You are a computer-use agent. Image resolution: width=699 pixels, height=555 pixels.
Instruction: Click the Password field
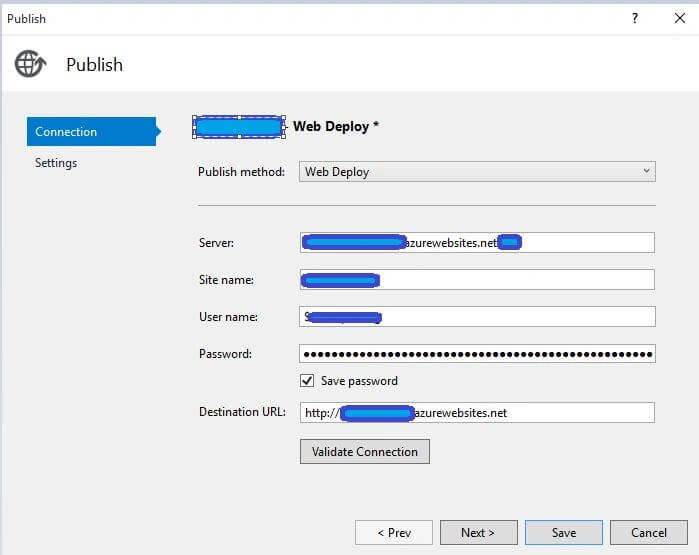[477, 354]
